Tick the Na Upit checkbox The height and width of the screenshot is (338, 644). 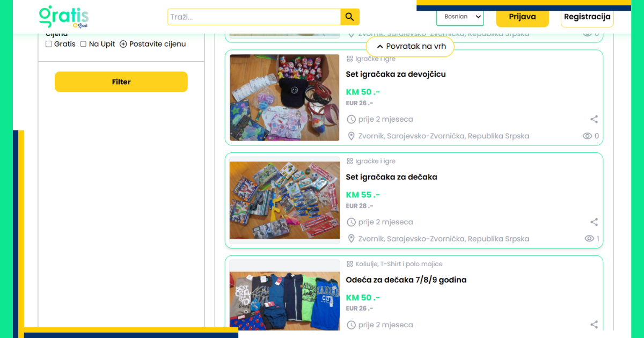pyautogui.click(x=83, y=44)
